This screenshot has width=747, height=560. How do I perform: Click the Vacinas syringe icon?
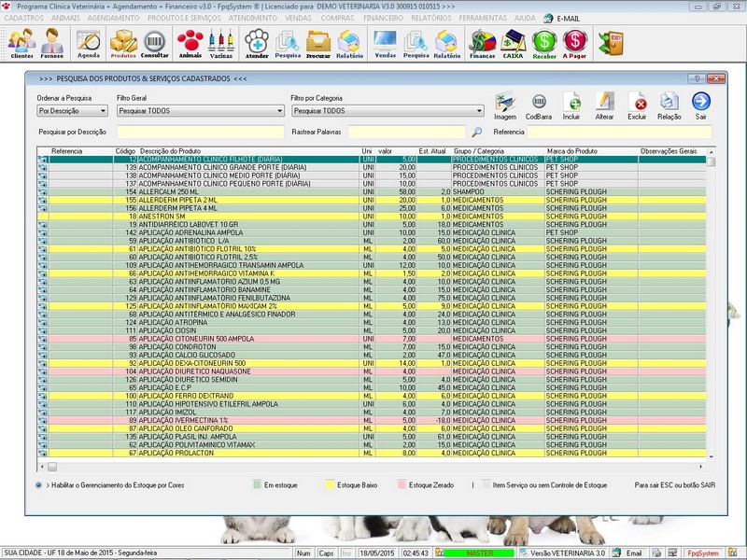pyautogui.click(x=221, y=41)
